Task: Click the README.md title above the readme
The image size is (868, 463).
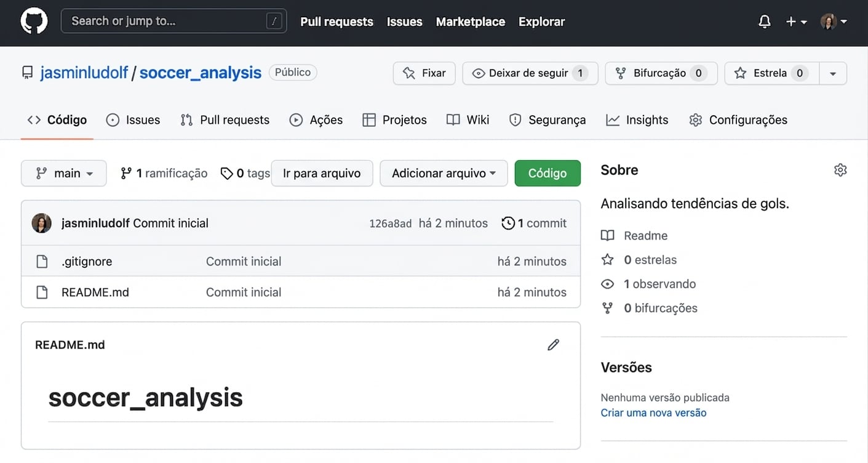Action: (x=70, y=345)
